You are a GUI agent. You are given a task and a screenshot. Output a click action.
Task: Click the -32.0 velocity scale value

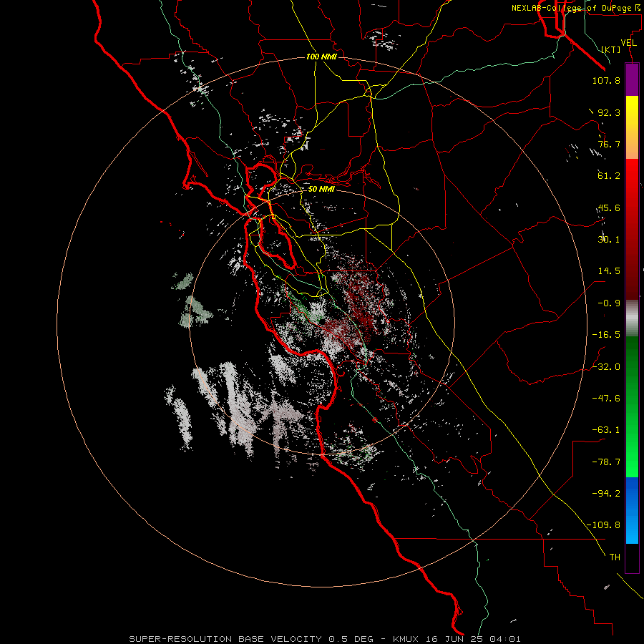606,367
